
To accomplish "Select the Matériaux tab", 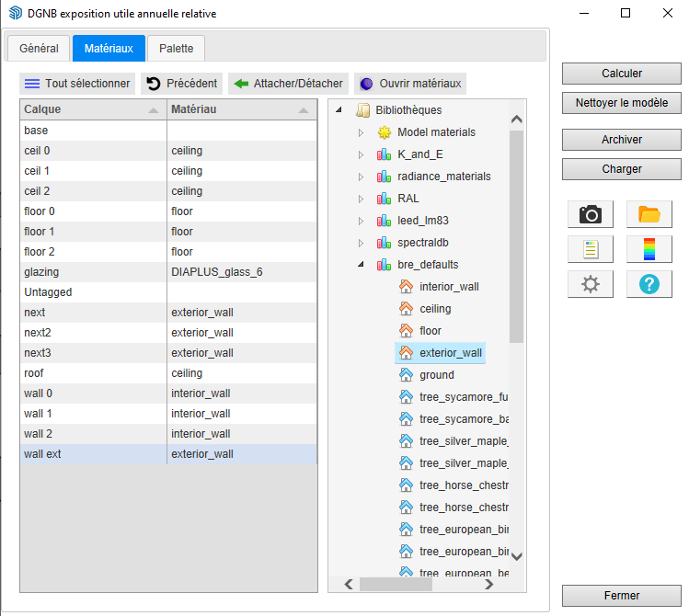I will 109,49.
